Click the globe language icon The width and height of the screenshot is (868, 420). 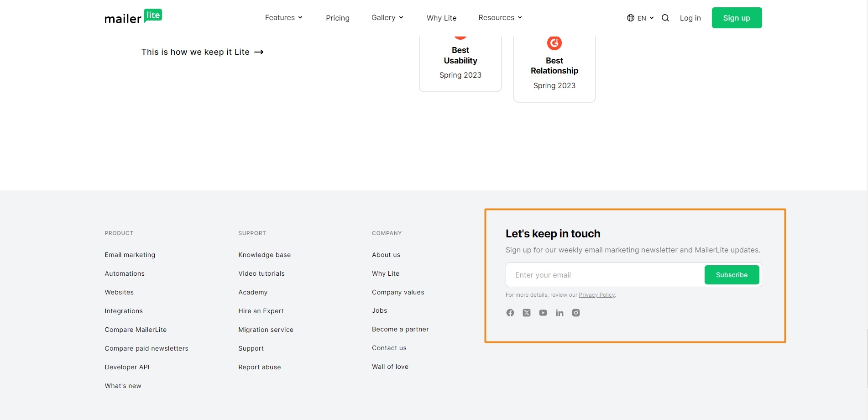point(631,18)
